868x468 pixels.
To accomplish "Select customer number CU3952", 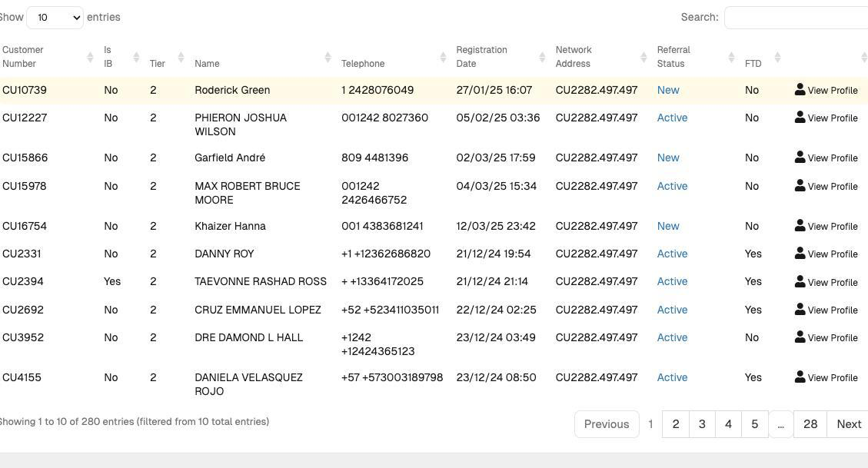I will pos(23,337).
